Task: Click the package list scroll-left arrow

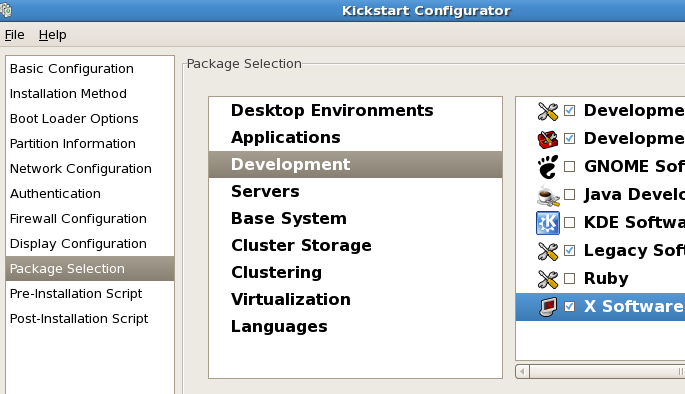Action: tap(522, 372)
